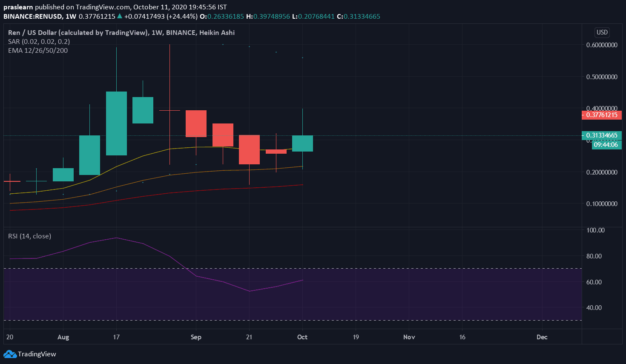Click the praslearn author name
The height and width of the screenshot is (364, 626).
18,7
